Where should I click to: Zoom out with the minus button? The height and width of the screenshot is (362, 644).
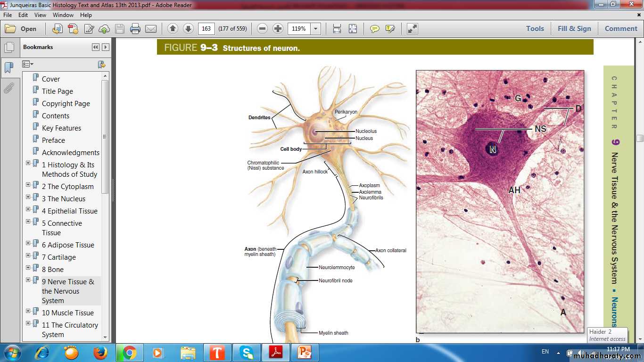click(263, 29)
